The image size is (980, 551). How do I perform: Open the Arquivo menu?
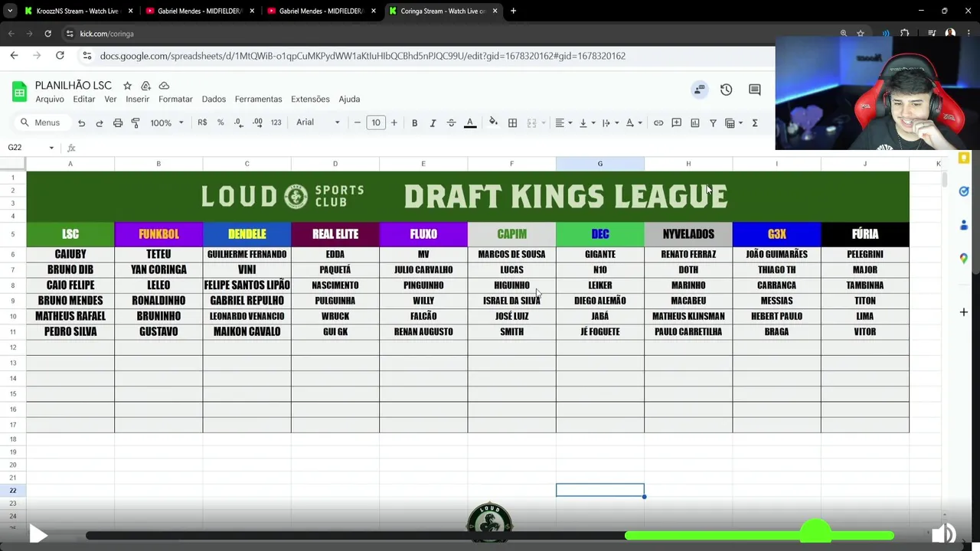[50, 99]
